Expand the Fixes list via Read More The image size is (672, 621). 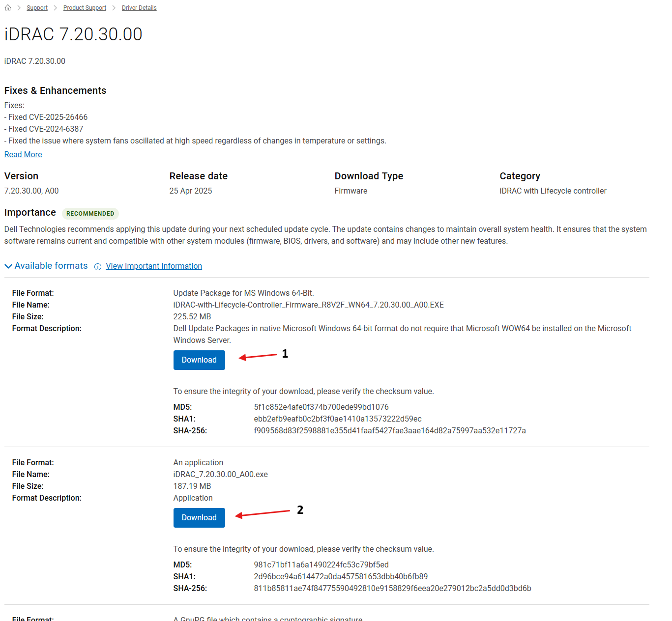[x=23, y=154]
